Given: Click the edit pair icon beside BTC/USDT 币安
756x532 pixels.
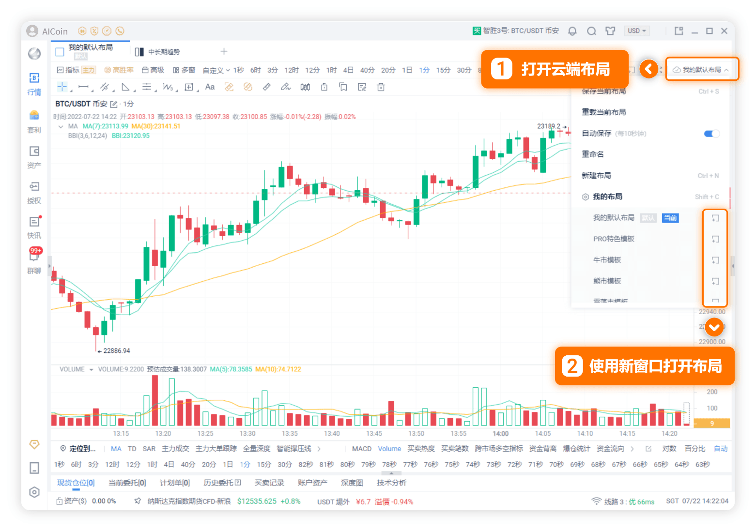Looking at the screenshot, I should coord(114,104).
